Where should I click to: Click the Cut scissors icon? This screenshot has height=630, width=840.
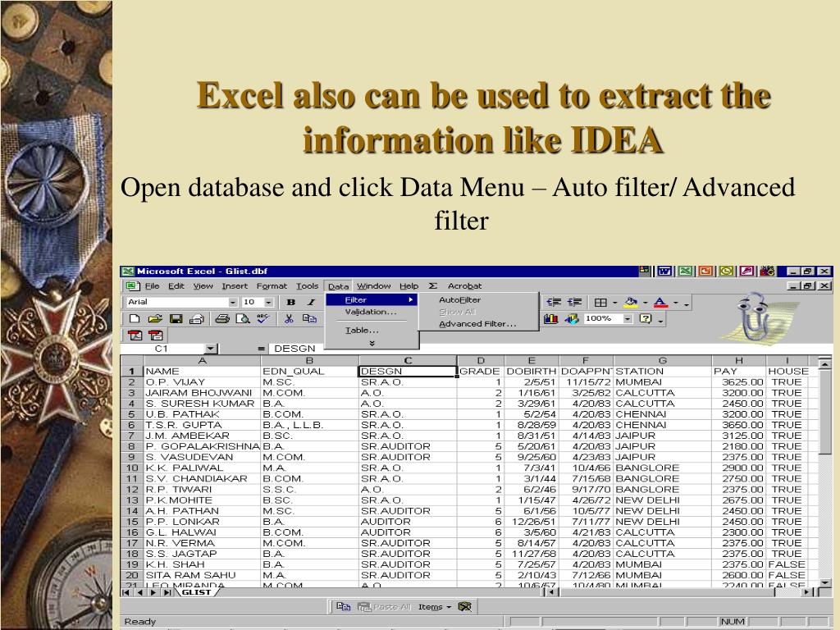289,319
